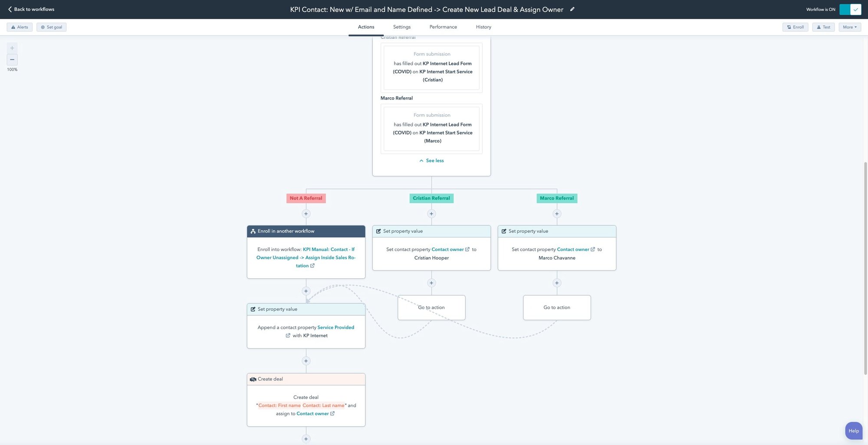Click plus icon above Marco's Go to action

coord(557,283)
